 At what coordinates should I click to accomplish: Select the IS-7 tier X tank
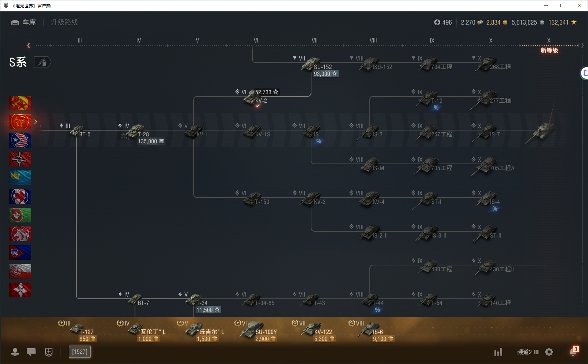tap(487, 133)
